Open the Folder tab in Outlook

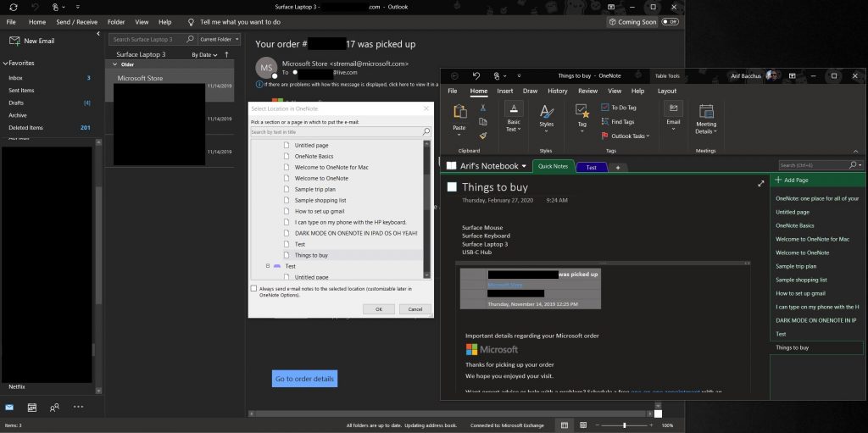(116, 22)
